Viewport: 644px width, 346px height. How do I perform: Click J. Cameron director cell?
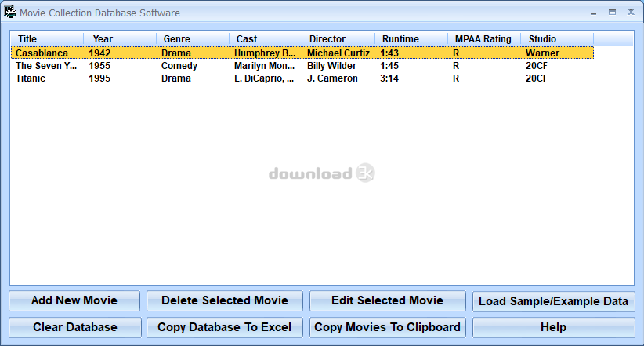pos(332,78)
